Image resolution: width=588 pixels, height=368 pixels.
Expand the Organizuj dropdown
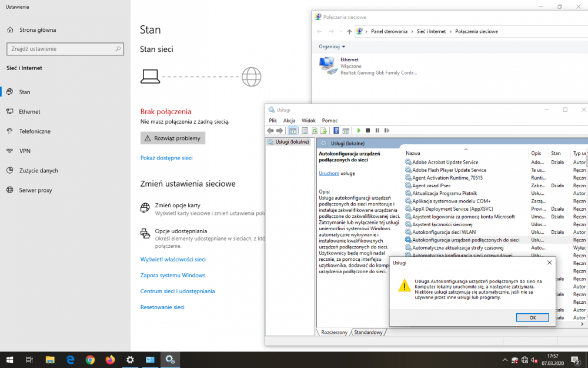click(x=332, y=47)
